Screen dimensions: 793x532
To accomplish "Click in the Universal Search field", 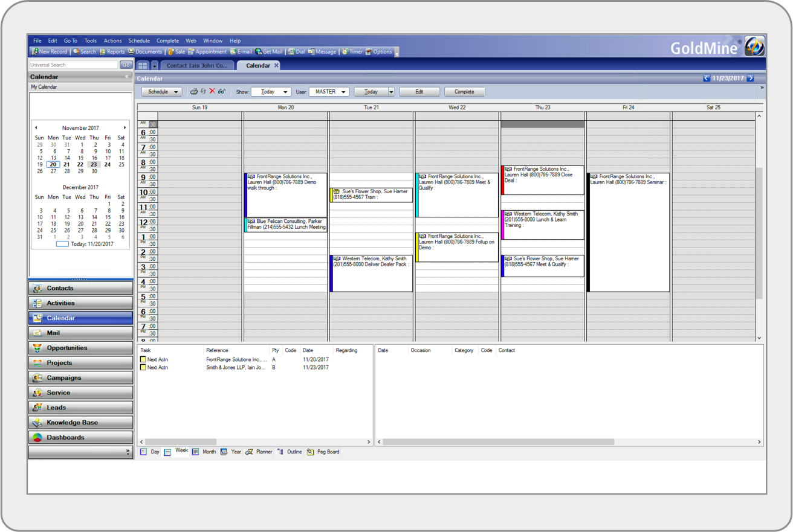I will pos(74,65).
